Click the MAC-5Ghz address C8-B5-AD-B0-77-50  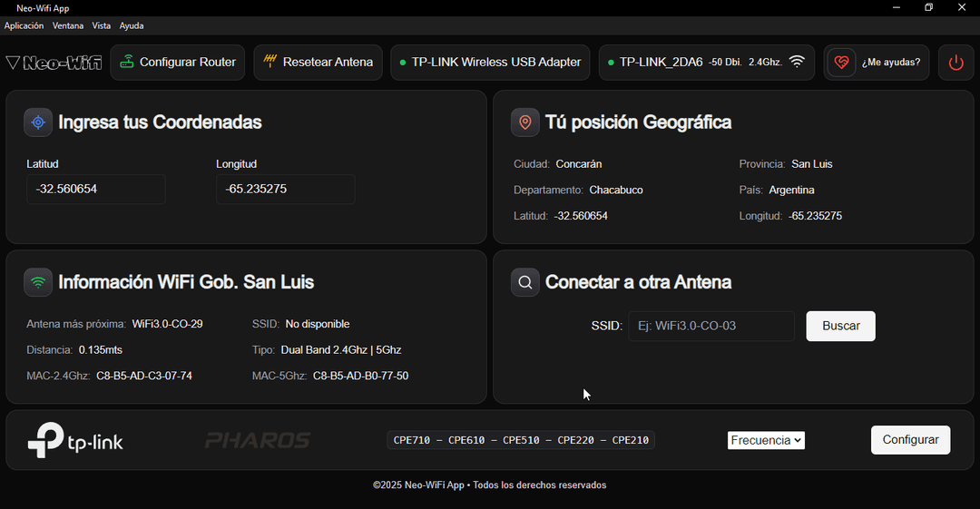point(360,376)
